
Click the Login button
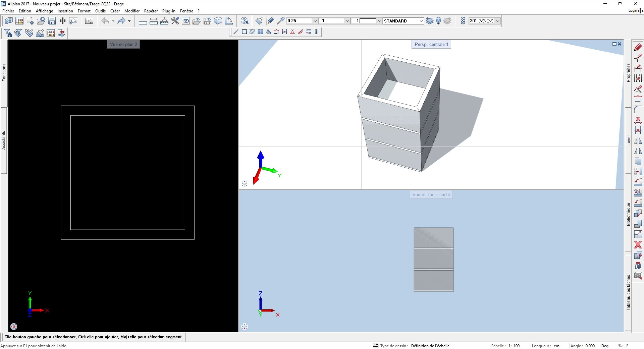pos(633,10)
